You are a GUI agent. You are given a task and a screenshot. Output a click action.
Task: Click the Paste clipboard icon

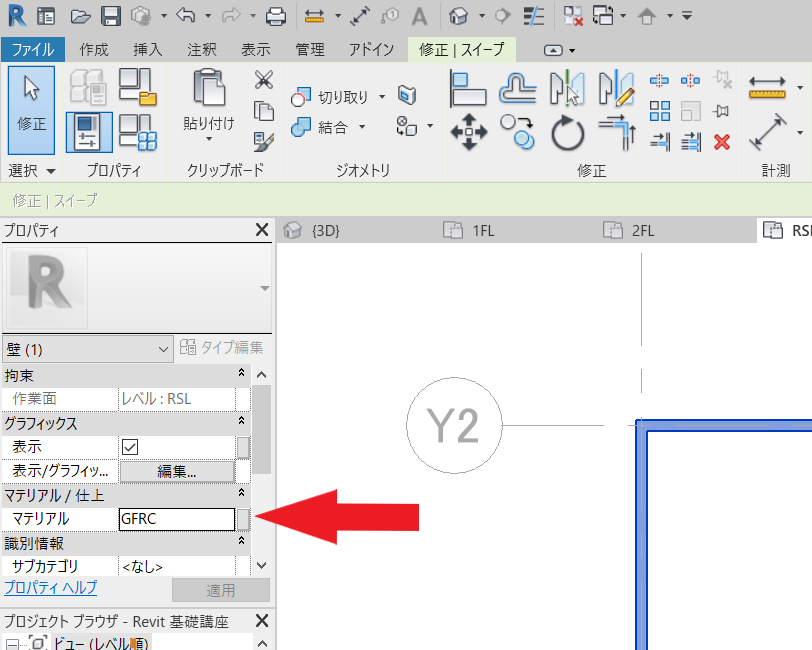pyautogui.click(x=209, y=88)
